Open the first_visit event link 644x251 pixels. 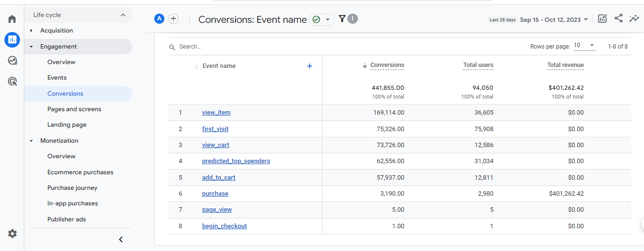coord(215,129)
